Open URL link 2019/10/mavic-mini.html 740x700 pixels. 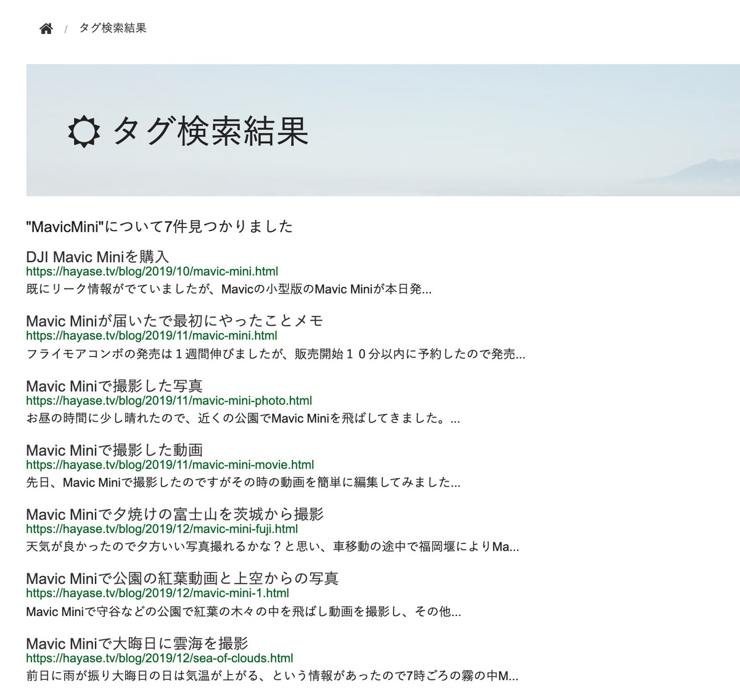tap(152, 271)
